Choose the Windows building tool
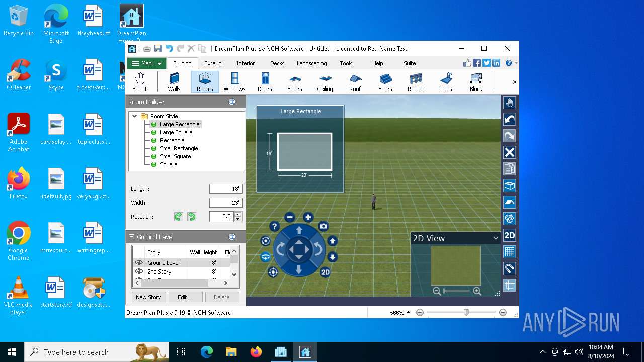 [234, 82]
